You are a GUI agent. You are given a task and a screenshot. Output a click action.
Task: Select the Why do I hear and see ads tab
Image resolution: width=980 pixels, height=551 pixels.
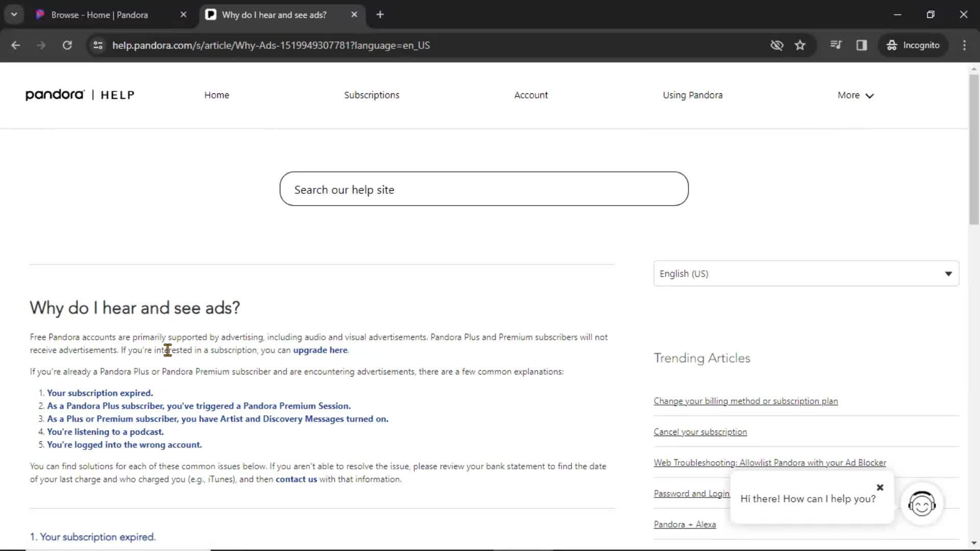tap(274, 15)
